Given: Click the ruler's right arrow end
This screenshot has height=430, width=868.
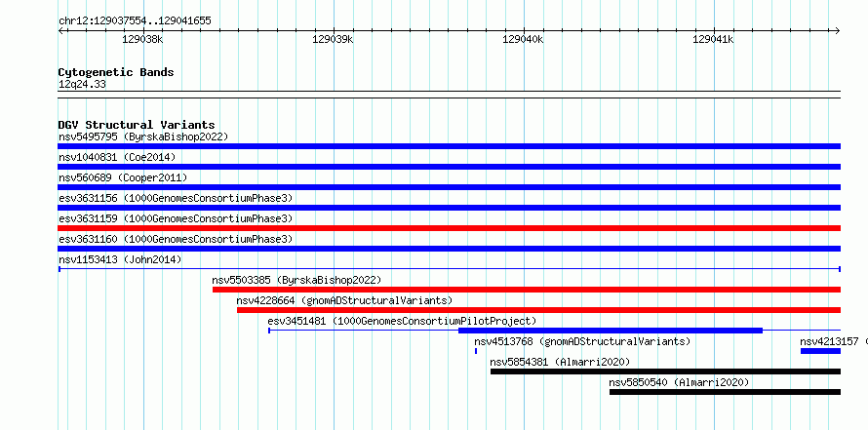Looking at the screenshot, I should click(x=838, y=30).
